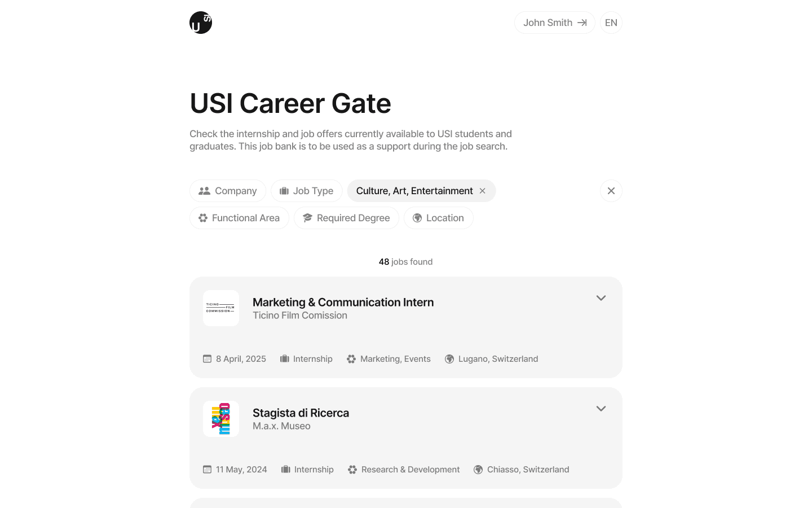Click the M.a.x. Museo logo thumbnail
The image size is (812, 508).
[x=221, y=419]
